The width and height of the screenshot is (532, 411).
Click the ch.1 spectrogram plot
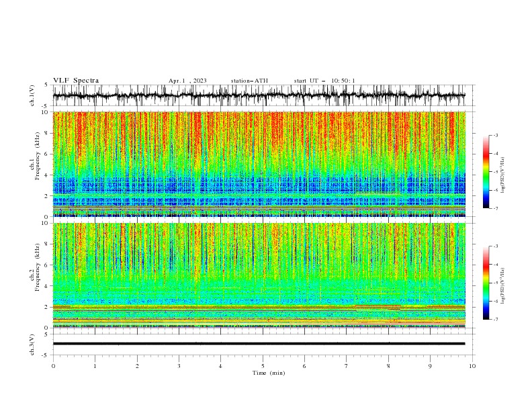[x=259, y=164]
